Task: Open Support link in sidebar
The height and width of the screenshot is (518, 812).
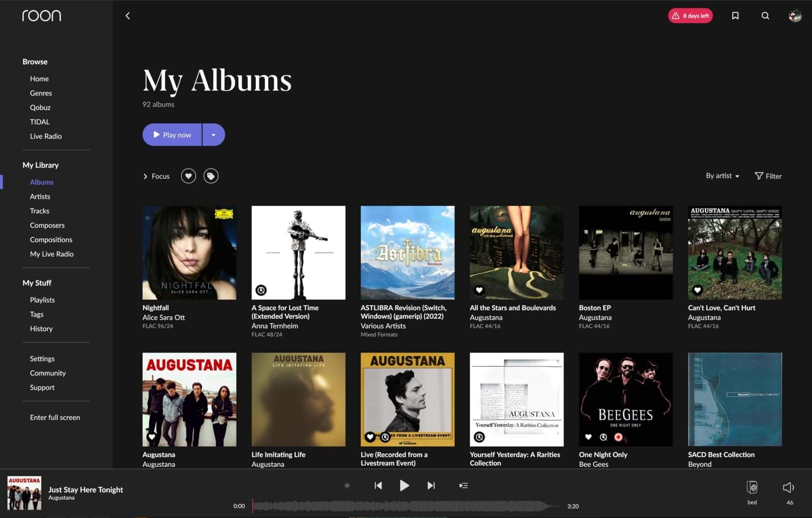Action: tap(42, 387)
